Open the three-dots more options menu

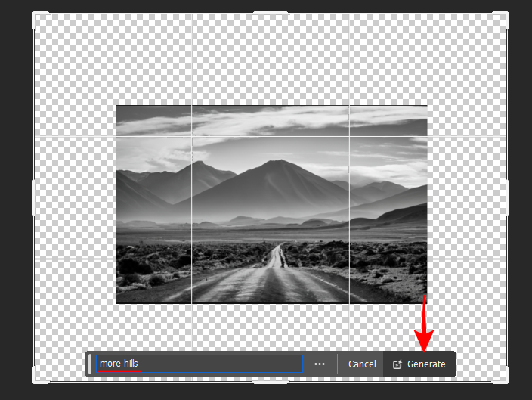pos(320,364)
